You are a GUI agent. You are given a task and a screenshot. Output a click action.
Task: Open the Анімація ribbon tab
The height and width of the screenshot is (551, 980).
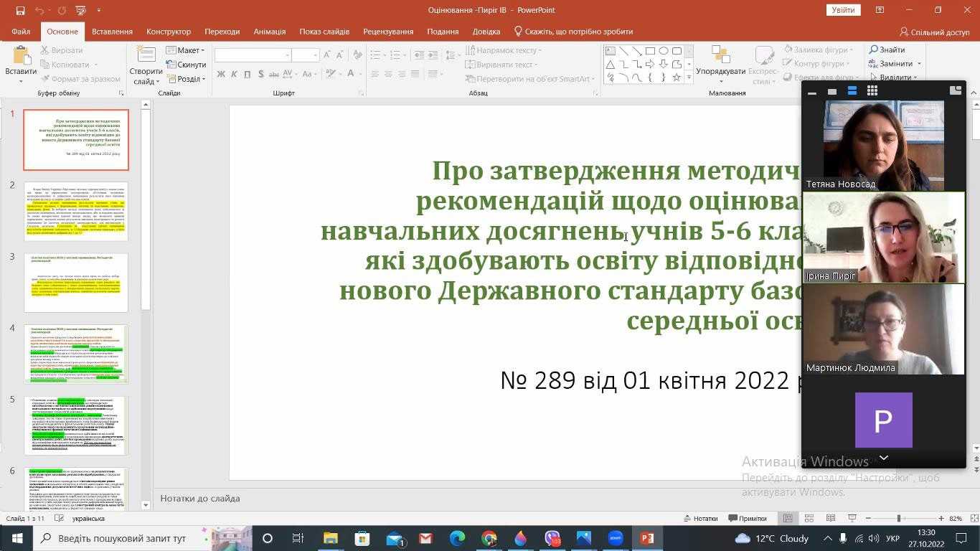coord(269,32)
